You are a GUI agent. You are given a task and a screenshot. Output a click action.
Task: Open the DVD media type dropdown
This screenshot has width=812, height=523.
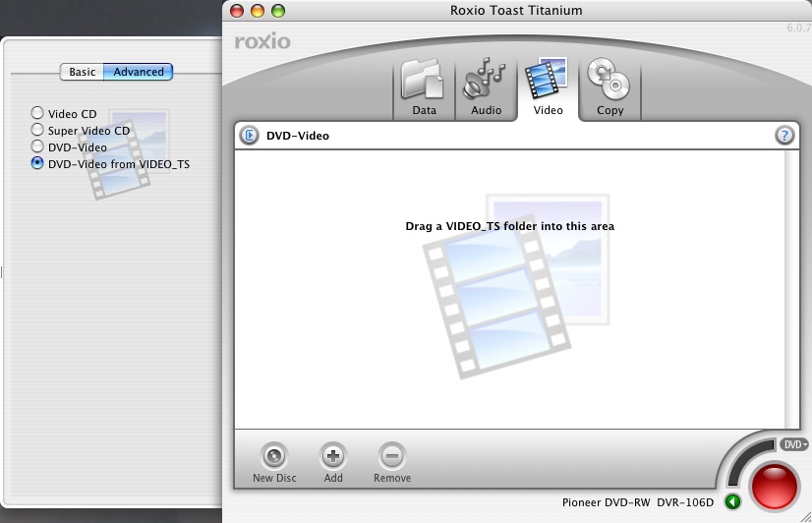tap(794, 444)
